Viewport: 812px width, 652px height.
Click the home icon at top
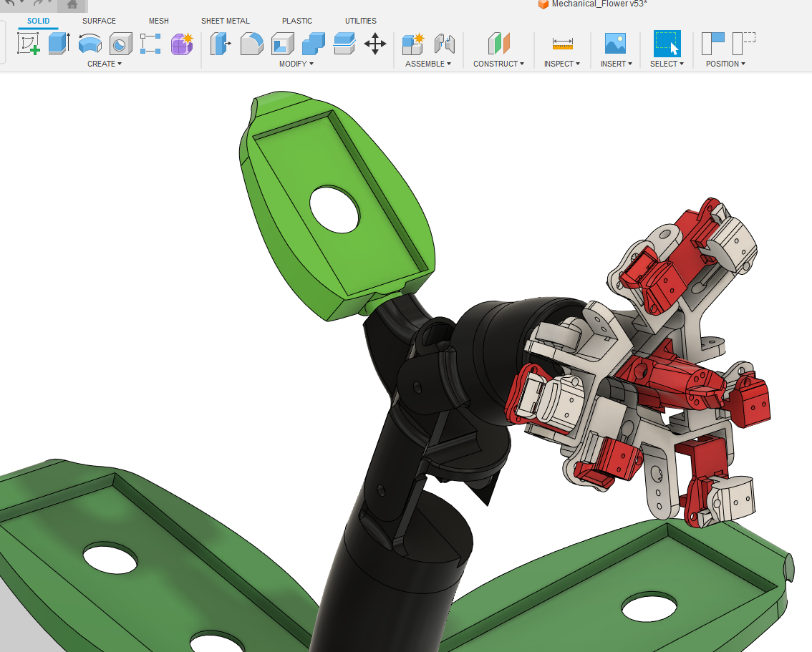click(72, 5)
